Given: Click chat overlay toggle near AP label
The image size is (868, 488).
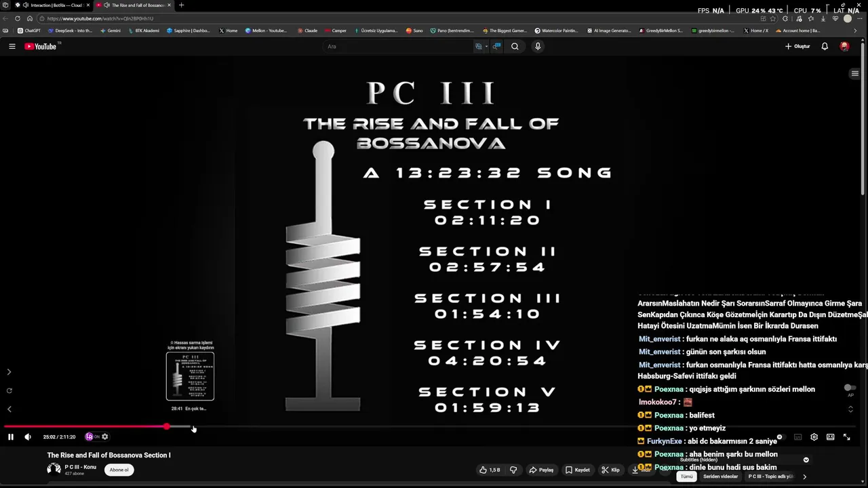Looking at the screenshot, I should (849, 388).
